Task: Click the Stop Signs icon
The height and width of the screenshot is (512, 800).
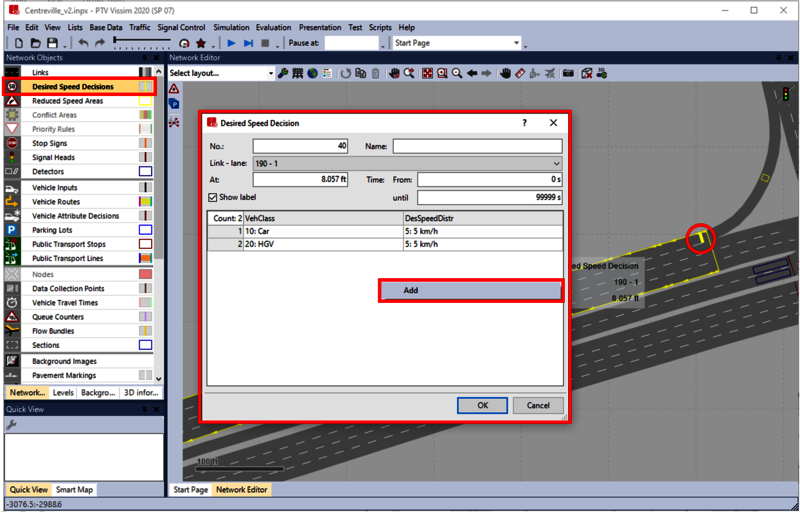Action: [x=12, y=144]
